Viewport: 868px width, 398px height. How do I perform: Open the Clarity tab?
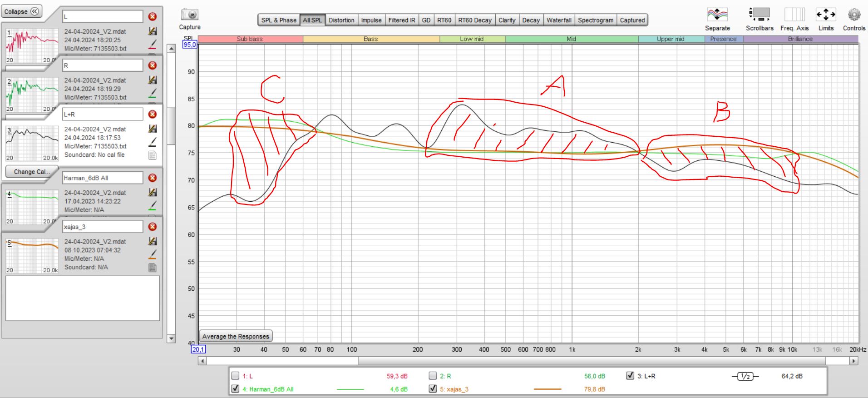507,20
